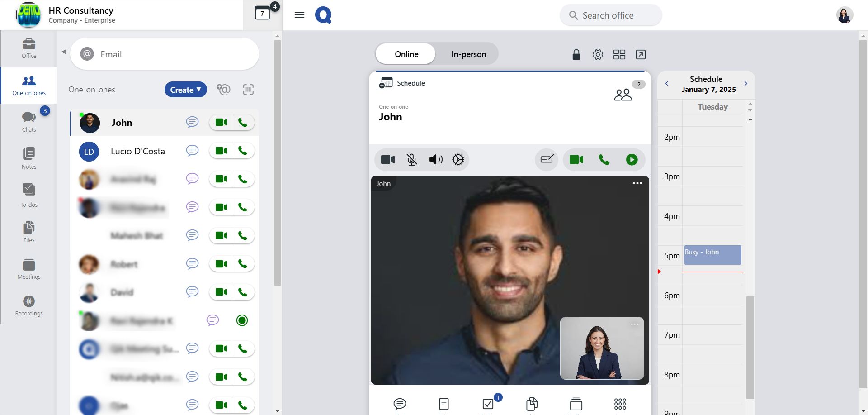The image size is (868, 415).
Task: Click the Tuesday header up-down stepper
Action: pos(750,107)
